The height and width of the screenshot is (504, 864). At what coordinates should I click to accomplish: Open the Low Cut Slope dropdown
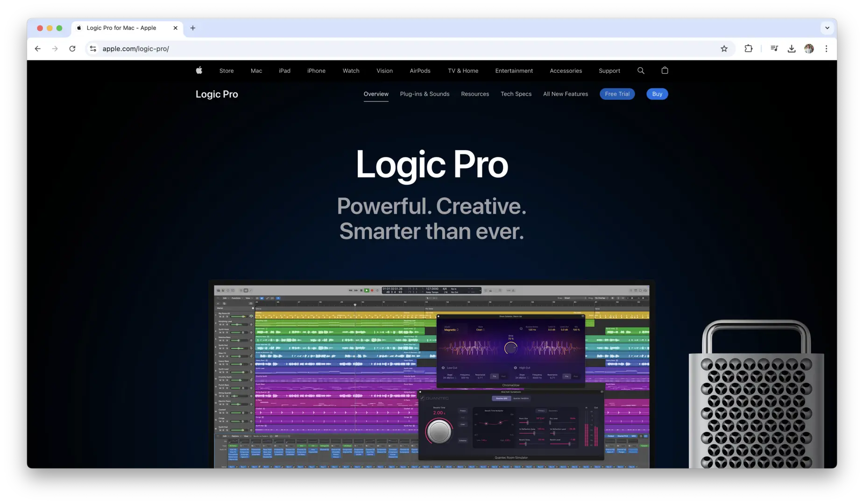[x=450, y=378]
